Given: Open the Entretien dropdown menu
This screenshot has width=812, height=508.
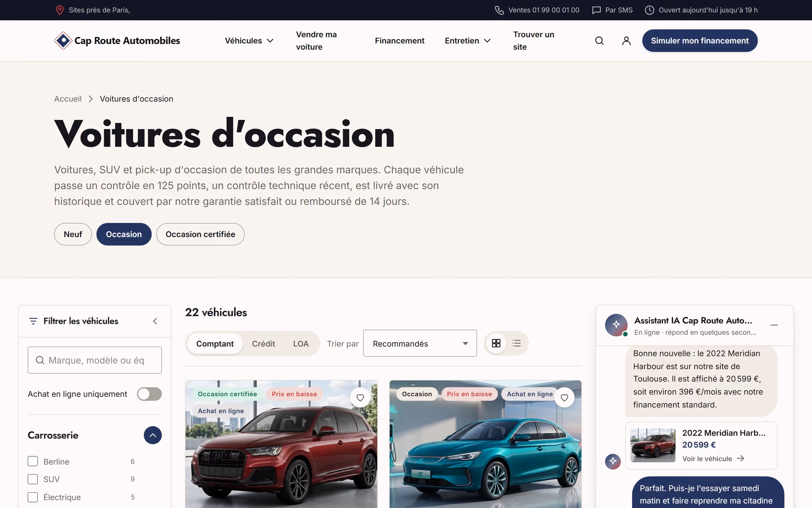Looking at the screenshot, I should coord(467,41).
